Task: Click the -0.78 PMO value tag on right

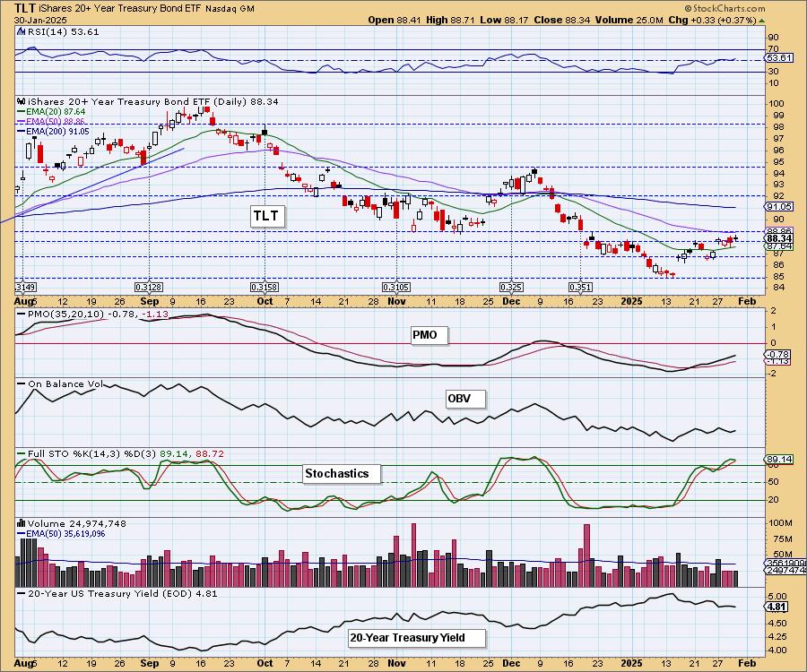Action: (x=777, y=354)
